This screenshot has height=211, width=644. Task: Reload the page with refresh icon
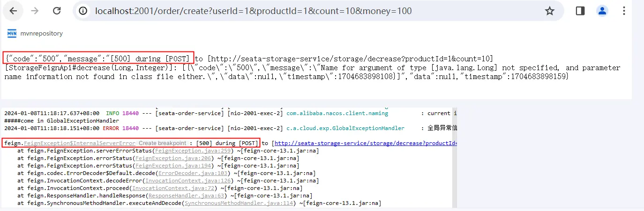click(57, 11)
